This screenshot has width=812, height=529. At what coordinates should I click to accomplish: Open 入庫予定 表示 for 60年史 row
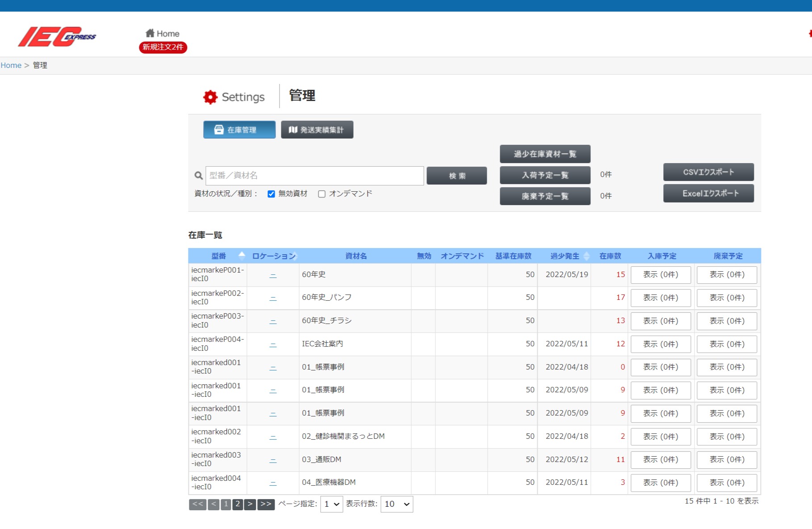pyautogui.click(x=661, y=275)
